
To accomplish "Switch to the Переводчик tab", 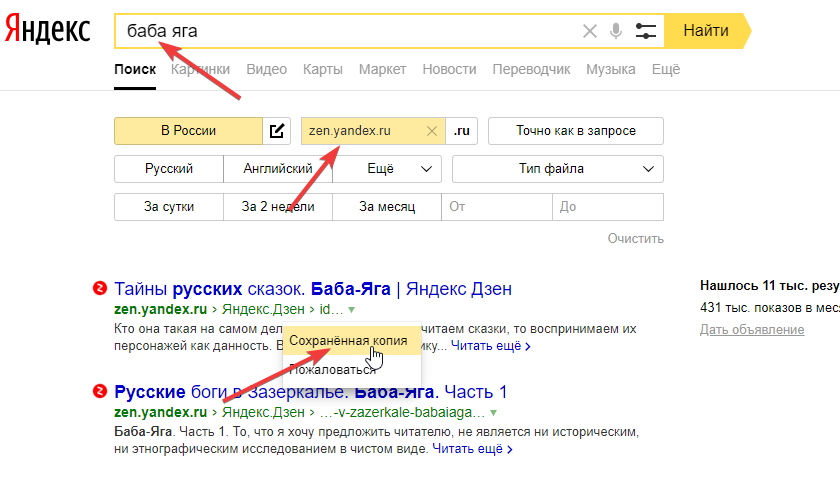I will [531, 69].
